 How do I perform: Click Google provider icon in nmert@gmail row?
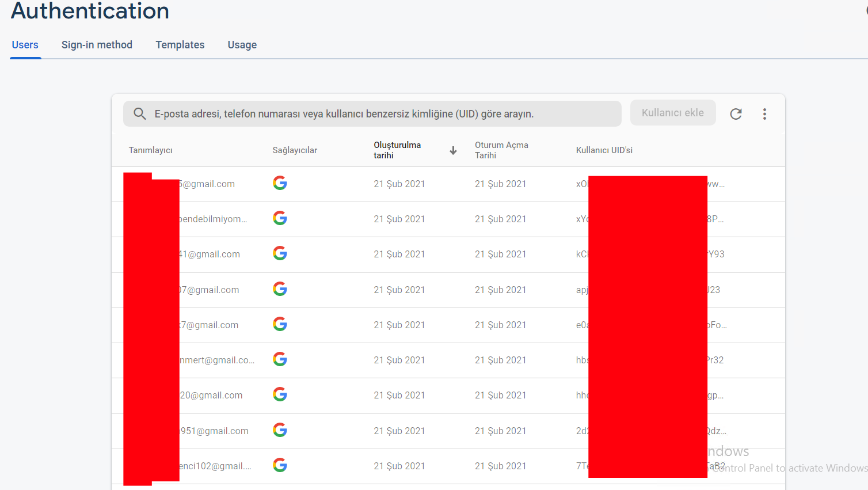(x=280, y=359)
